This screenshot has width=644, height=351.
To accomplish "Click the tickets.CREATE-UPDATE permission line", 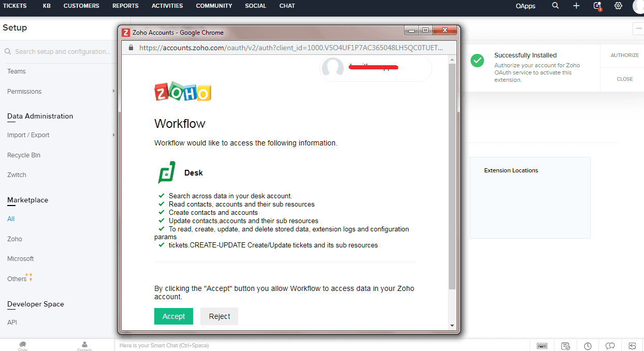I will coord(273,245).
